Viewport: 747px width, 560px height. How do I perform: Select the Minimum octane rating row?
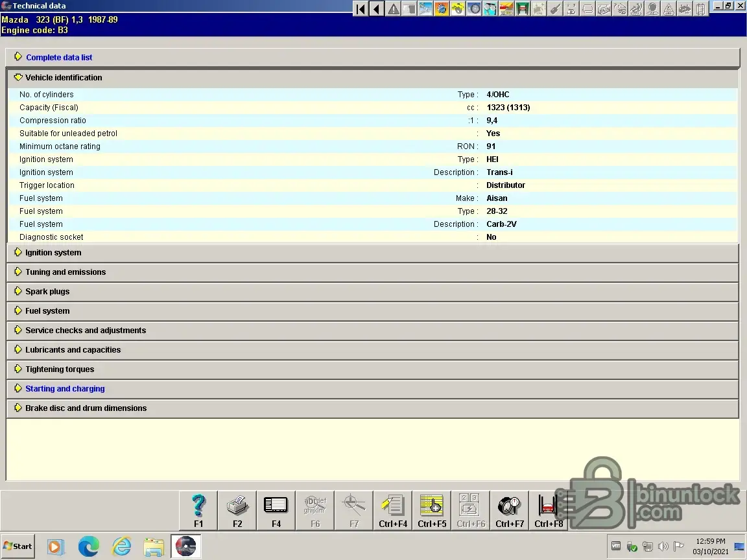[373, 146]
